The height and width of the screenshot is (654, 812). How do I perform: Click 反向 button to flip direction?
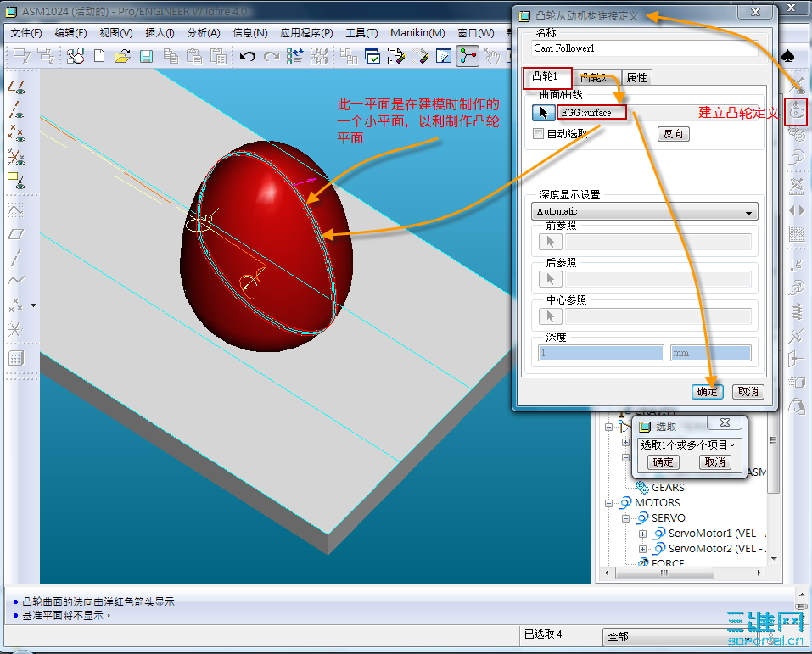[673, 134]
